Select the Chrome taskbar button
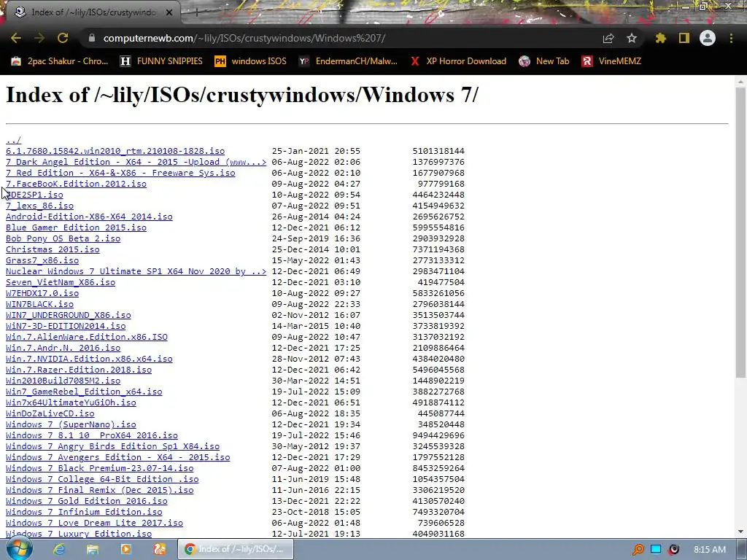747x560 pixels. point(236,549)
